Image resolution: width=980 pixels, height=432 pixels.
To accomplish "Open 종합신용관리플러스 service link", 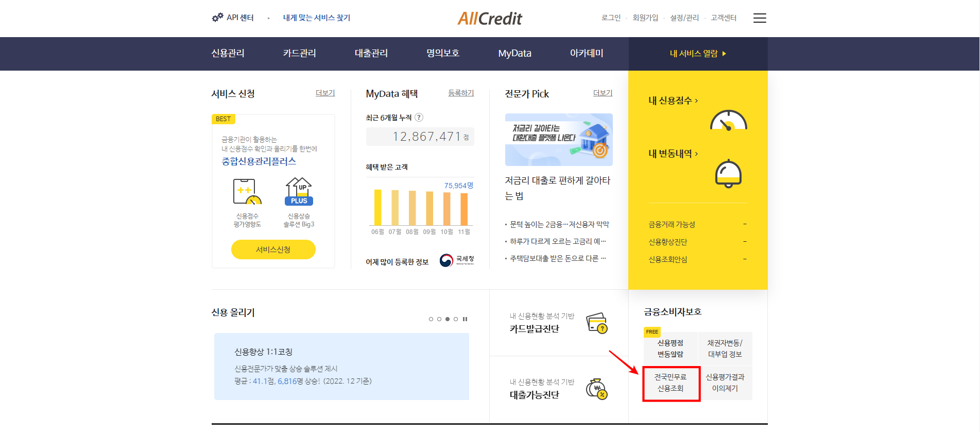I will pos(259,161).
